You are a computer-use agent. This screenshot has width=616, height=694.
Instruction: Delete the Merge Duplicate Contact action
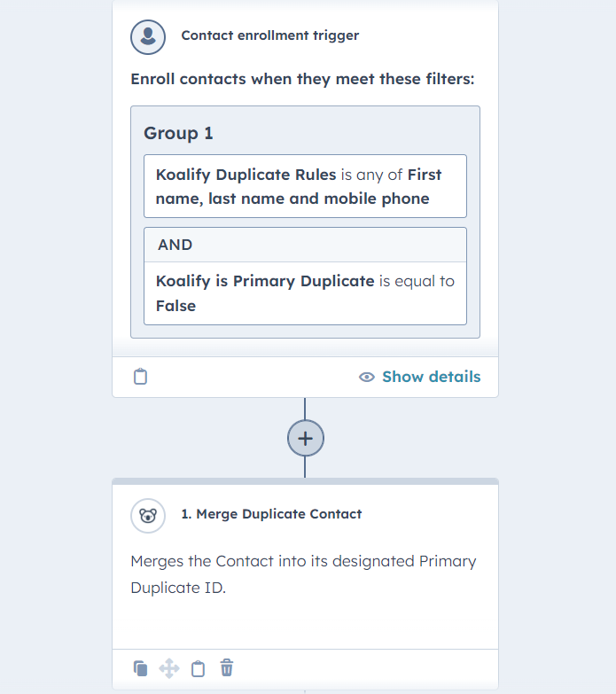(227, 668)
